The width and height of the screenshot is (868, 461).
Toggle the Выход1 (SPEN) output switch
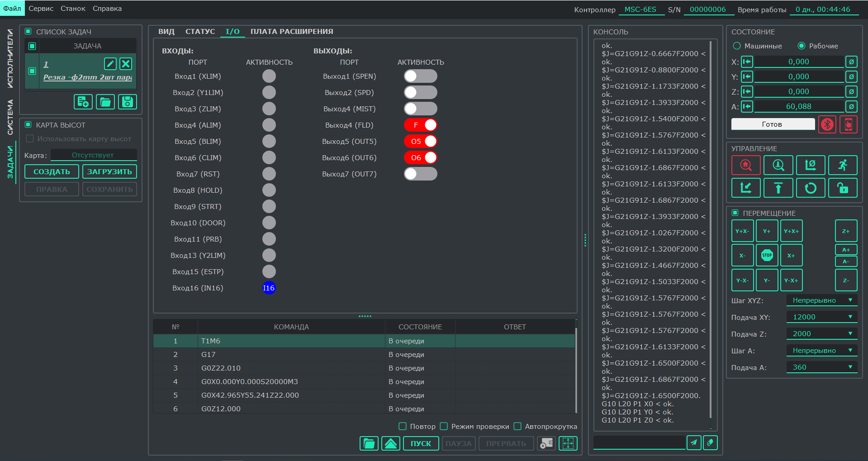click(421, 76)
